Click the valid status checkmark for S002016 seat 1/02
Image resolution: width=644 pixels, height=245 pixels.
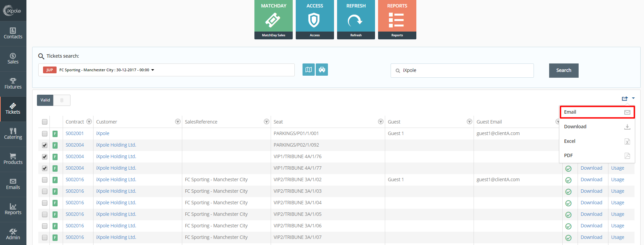568,180
